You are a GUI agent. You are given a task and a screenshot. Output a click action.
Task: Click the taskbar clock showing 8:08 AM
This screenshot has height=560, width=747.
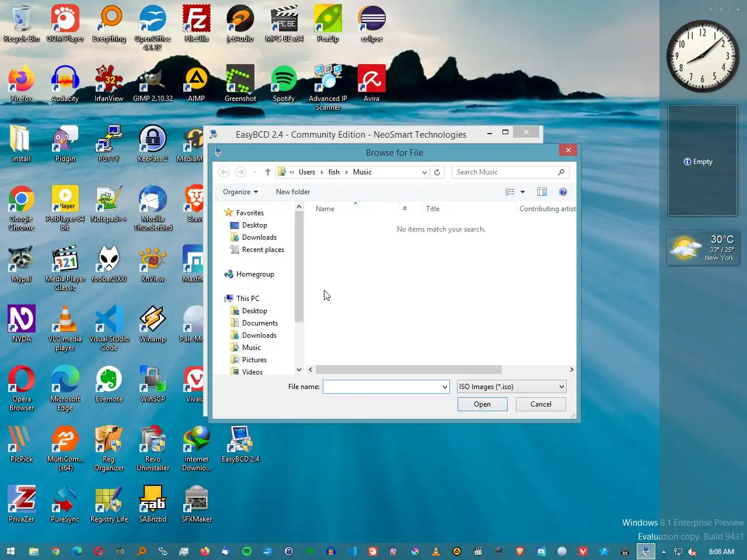721,551
